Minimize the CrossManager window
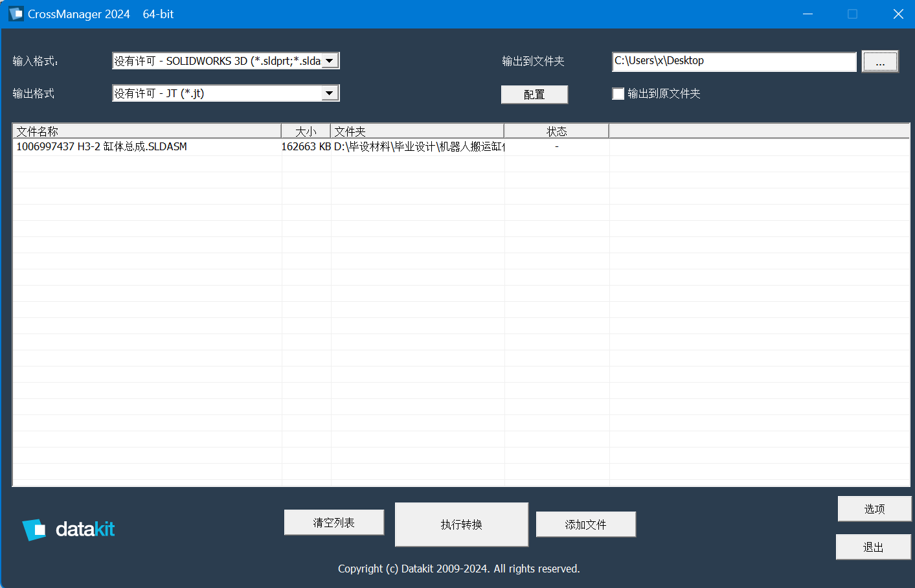The width and height of the screenshot is (915, 588). [x=808, y=14]
